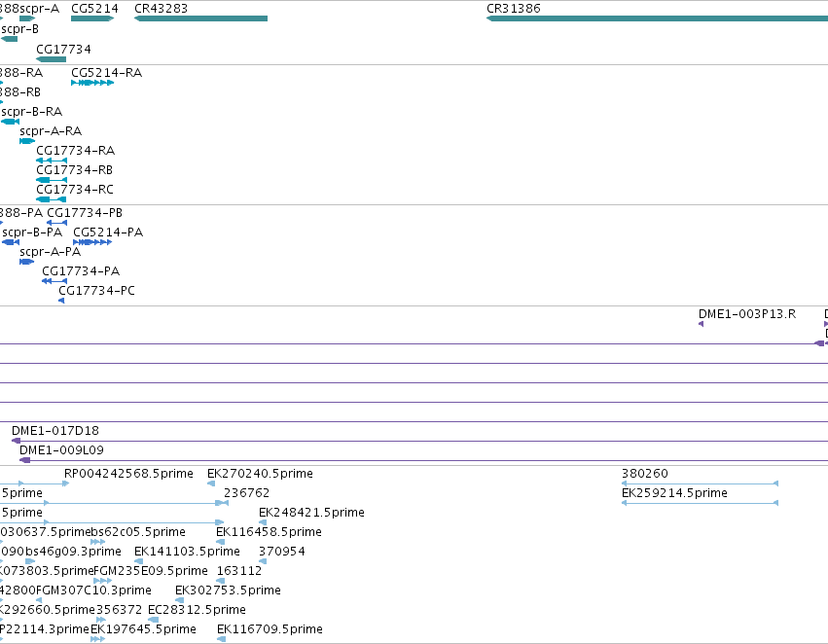Open the RP004242568.5prime feature label
Screen dimensions: 828x644
[128, 474]
